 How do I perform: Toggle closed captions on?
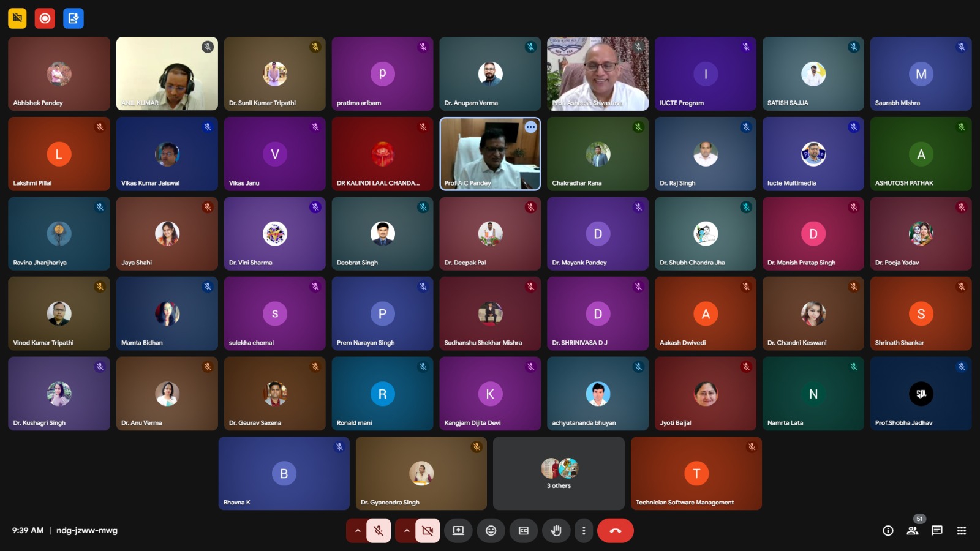click(524, 531)
